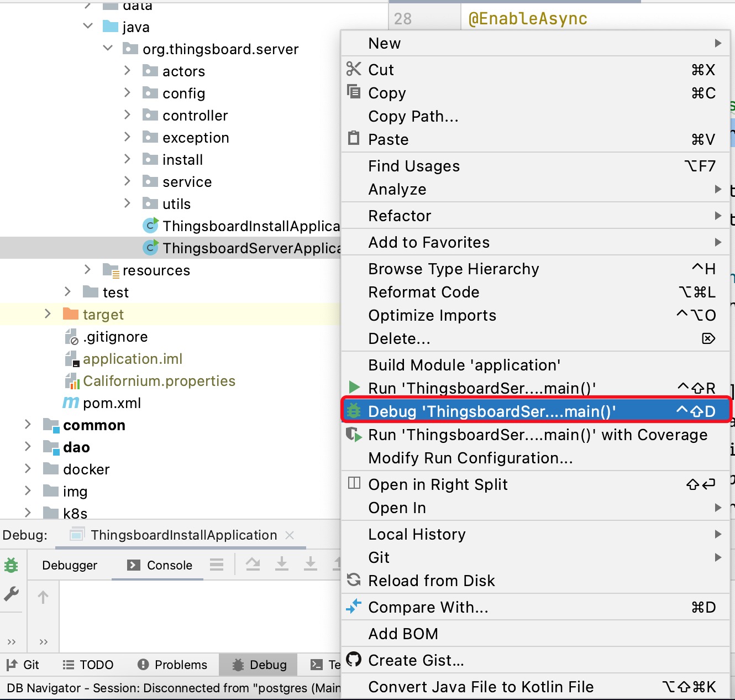This screenshot has height=700, width=735.
Task: Expand the config package chevron
Action: point(128,92)
